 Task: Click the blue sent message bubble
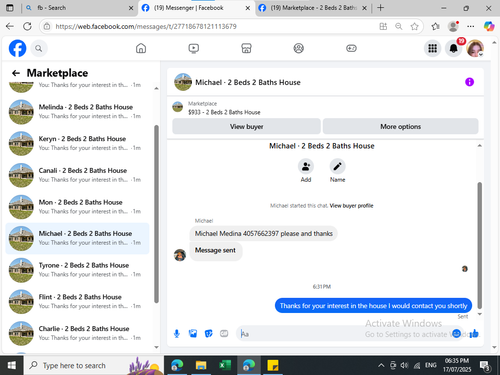(373, 306)
